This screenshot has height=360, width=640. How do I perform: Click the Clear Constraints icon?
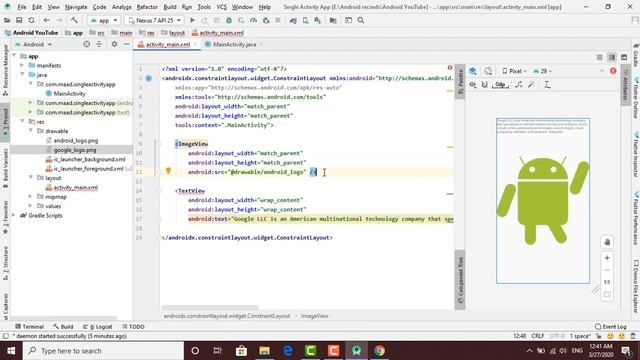click(x=519, y=84)
